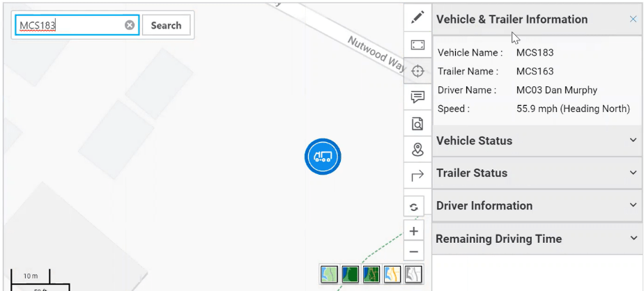Zoom out on the map

[414, 251]
